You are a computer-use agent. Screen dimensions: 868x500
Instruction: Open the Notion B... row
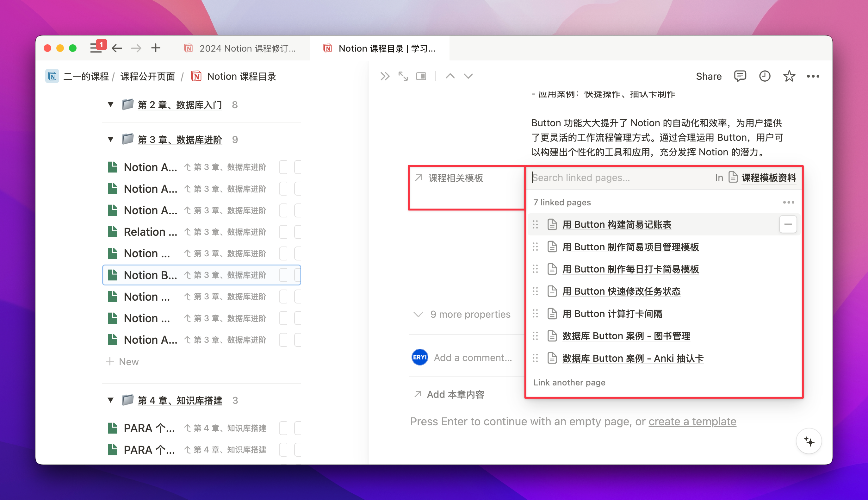[x=201, y=275]
